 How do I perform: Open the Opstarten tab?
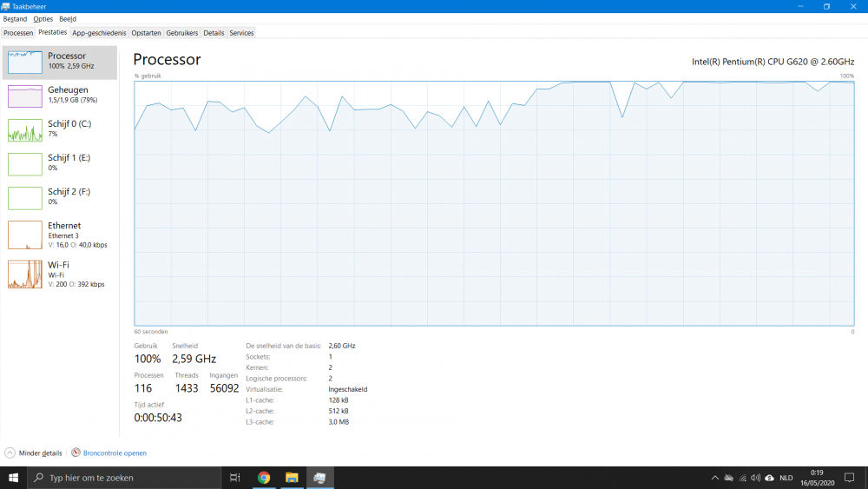tap(146, 33)
